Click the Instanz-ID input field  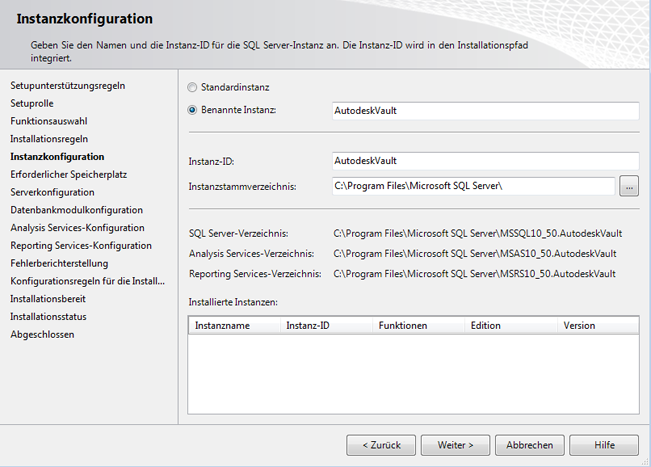coord(485,161)
